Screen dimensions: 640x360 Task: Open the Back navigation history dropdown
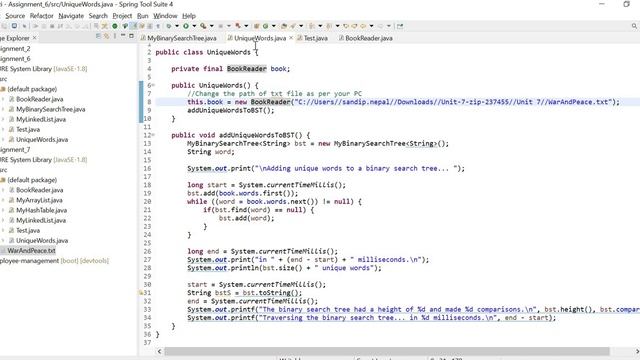pyautogui.click(x=371, y=26)
